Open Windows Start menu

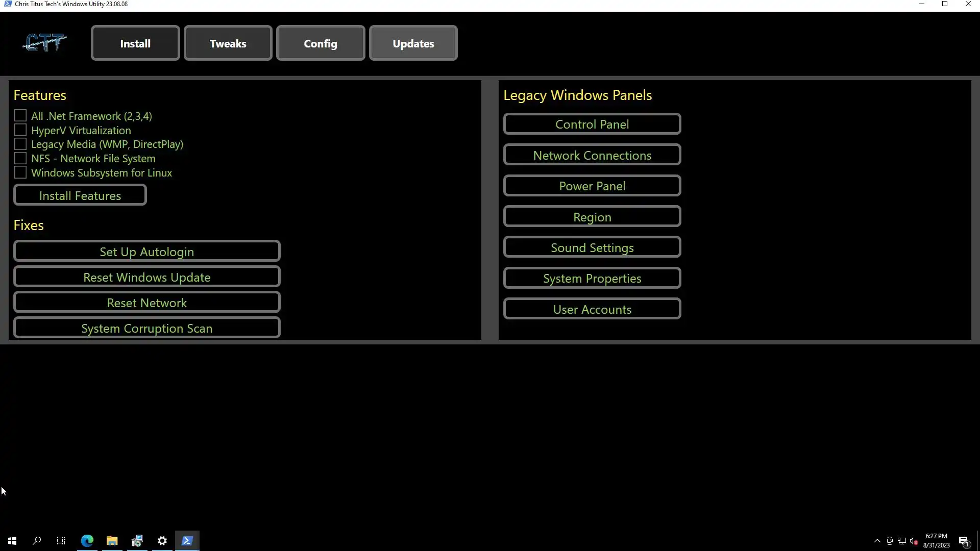pos(12,541)
